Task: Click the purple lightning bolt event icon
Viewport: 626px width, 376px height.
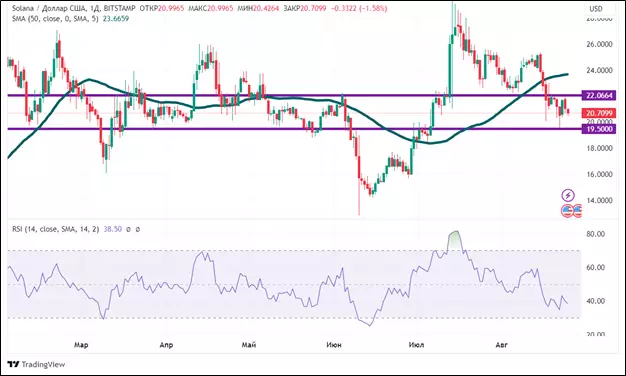Action: (x=568, y=195)
